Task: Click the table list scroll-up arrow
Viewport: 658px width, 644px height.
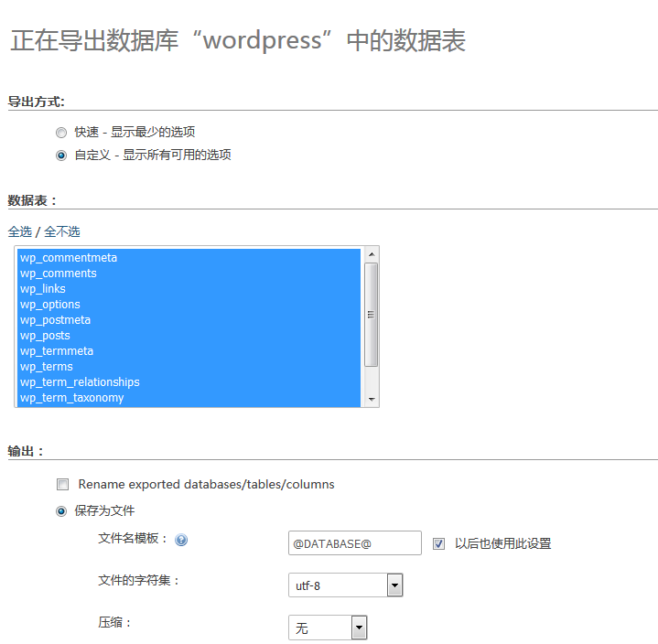Action: pyautogui.click(x=372, y=254)
